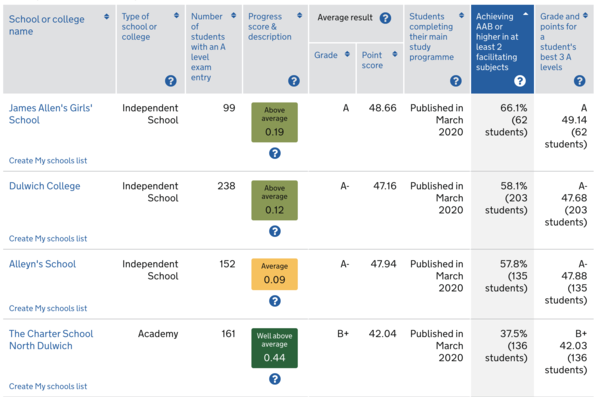The height and width of the screenshot is (397, 600).
Task: Click the Above average 0.19 badge
Action: (274, 122)
